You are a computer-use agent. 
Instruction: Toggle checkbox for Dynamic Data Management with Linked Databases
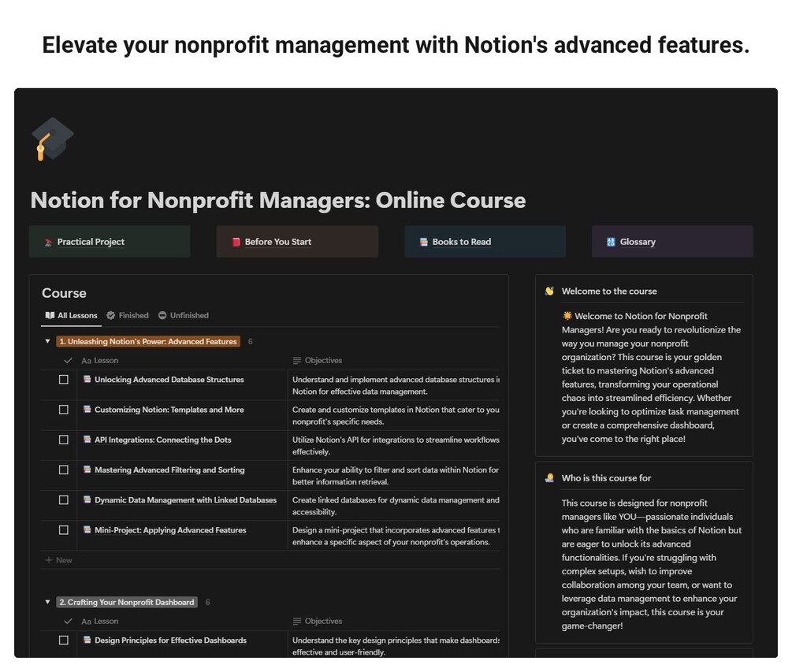[64, 500]
